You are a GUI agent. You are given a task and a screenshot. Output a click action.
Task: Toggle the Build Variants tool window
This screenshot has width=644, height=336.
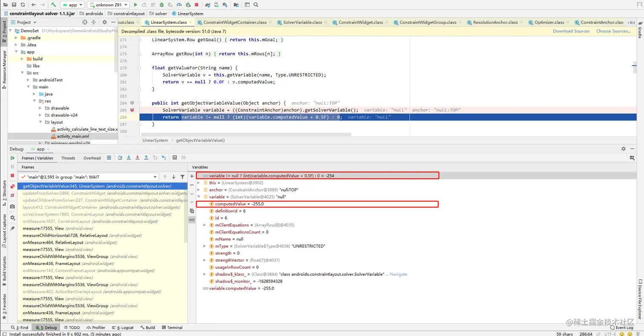coord(4,271)
